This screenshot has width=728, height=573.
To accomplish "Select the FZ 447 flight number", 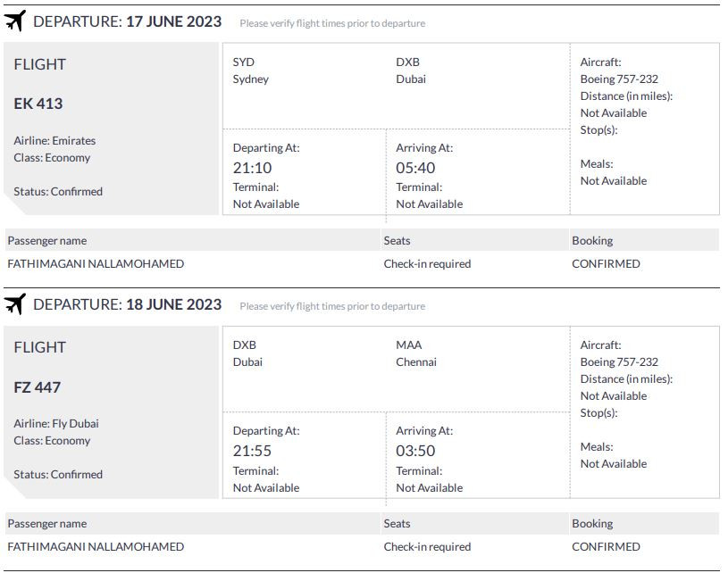I will point(38,387).
